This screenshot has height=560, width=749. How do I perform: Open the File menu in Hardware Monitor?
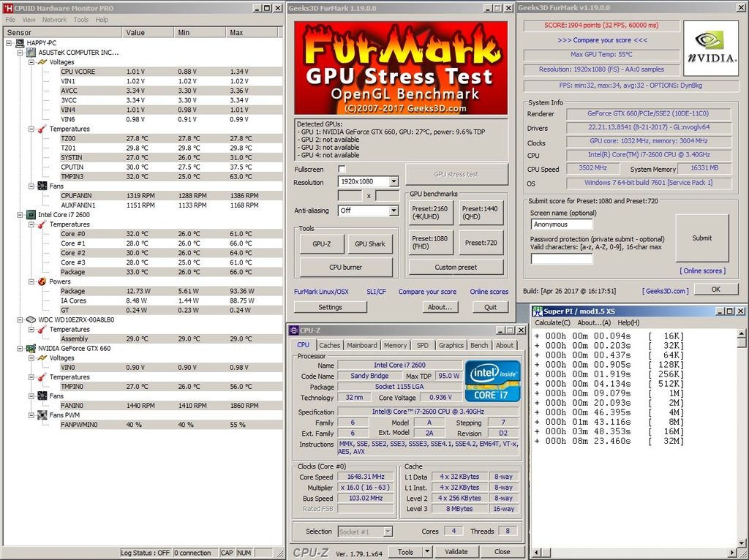[10, 20]
